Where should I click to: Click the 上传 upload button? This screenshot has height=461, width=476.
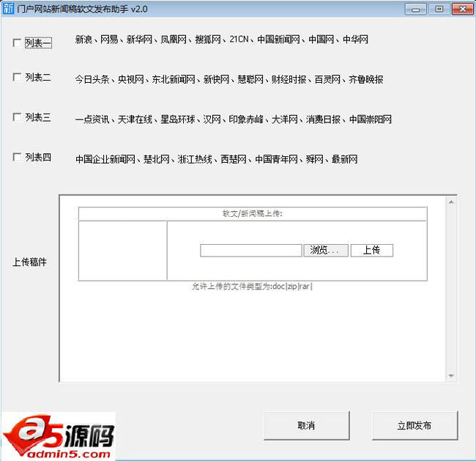372,251
